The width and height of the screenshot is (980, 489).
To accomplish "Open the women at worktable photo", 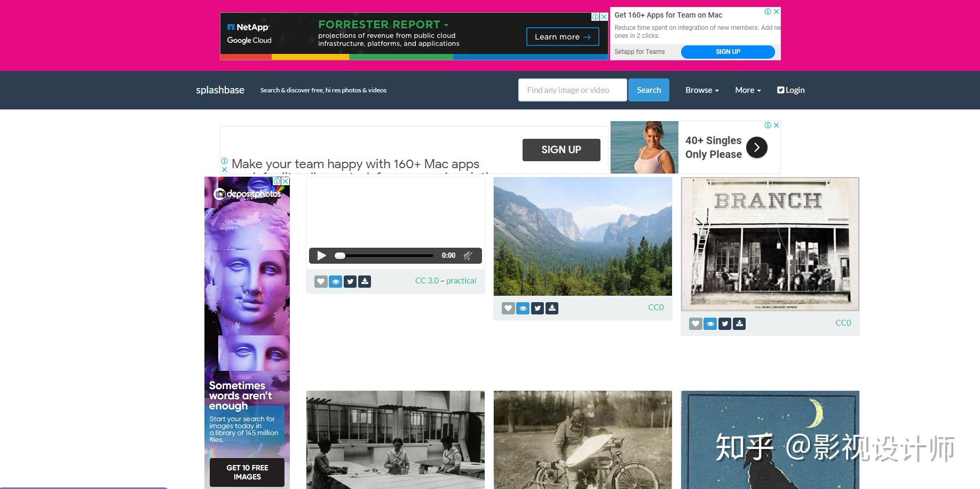I will pyautogui.click(x=396, y=440).
